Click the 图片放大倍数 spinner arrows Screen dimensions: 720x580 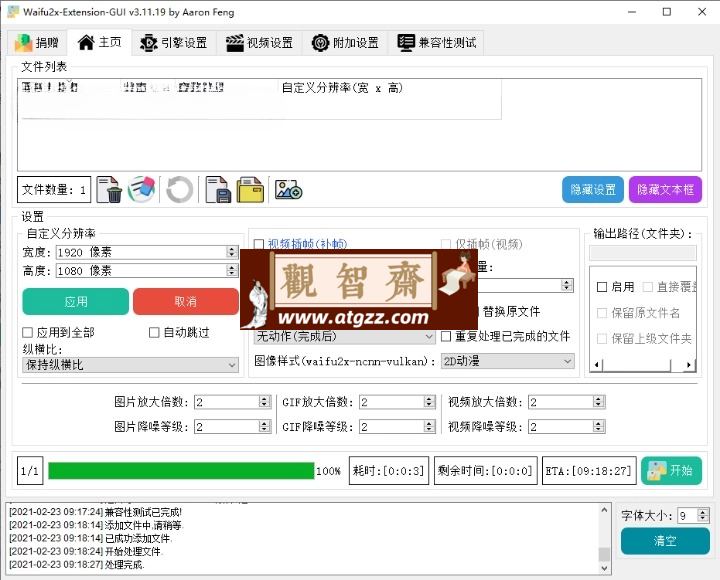[x=264, y=402]
